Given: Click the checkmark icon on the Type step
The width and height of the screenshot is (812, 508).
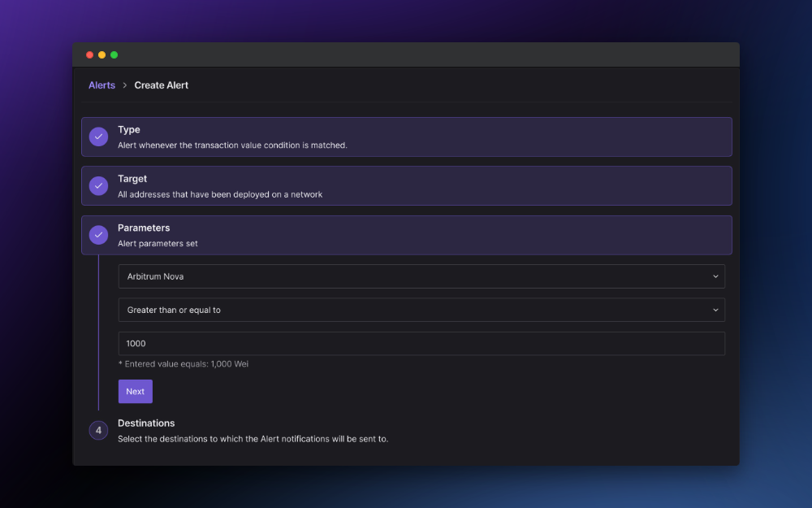Looking at the screenshot, I should (x=98, y=137).
